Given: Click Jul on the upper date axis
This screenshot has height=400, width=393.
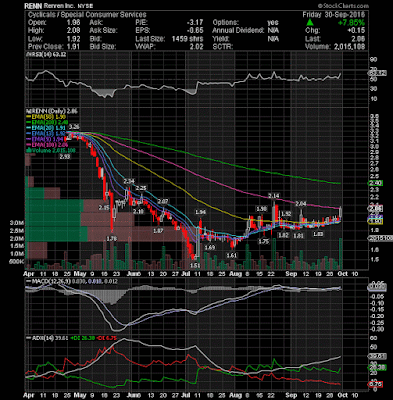Looking at the screenshot, I should (185, 274).
